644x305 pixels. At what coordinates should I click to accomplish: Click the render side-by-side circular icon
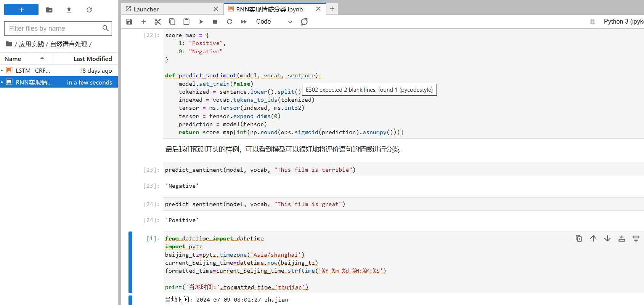point(304,22)
